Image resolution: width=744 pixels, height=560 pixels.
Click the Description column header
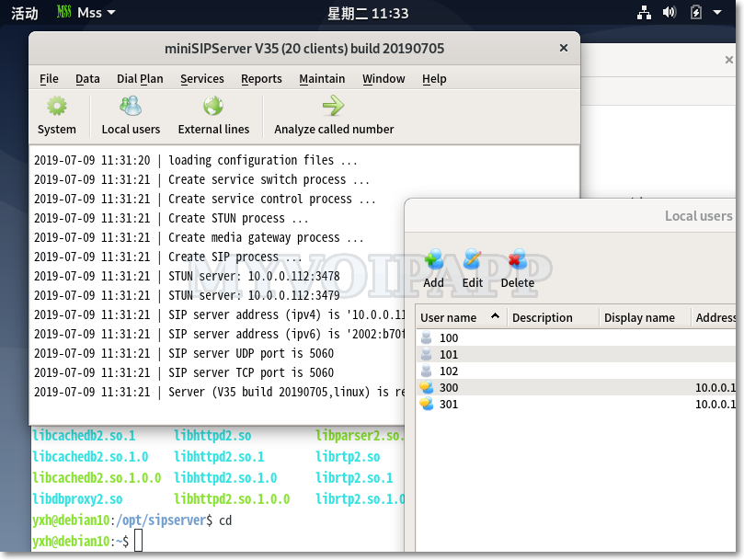point(553,317)
